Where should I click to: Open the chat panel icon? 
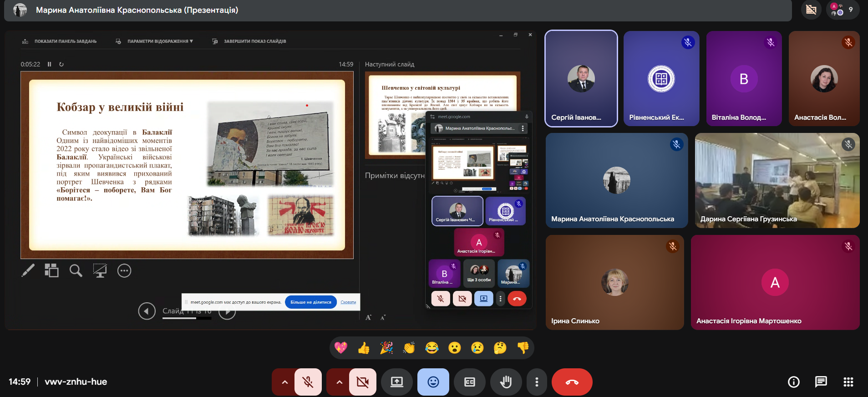[x=821, y=382]
